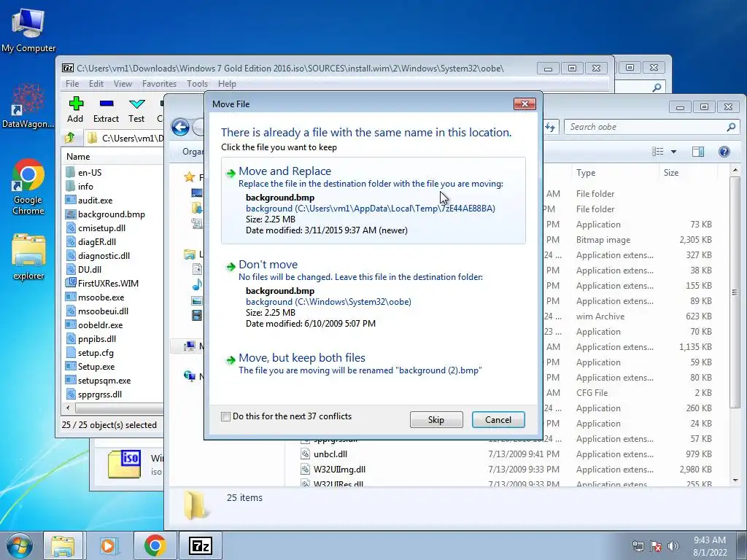Viewport: 747px width, 560px height.
Task: Choose Don't move option
Action: pyautogui.click(x=373, y=294)
